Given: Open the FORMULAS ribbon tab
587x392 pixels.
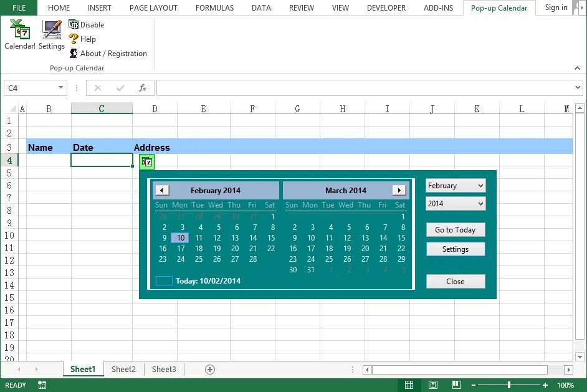Looking at the screenshot, I should click(214, 8).
